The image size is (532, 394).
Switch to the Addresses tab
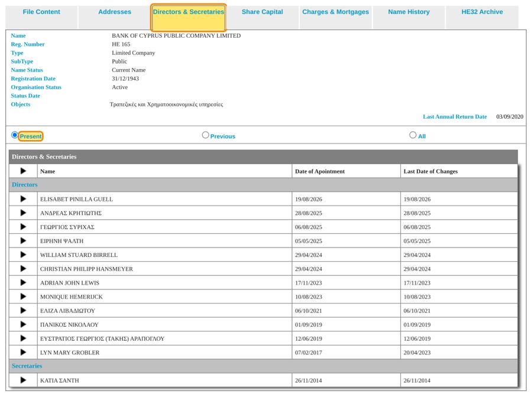click(x=115, y=17)
